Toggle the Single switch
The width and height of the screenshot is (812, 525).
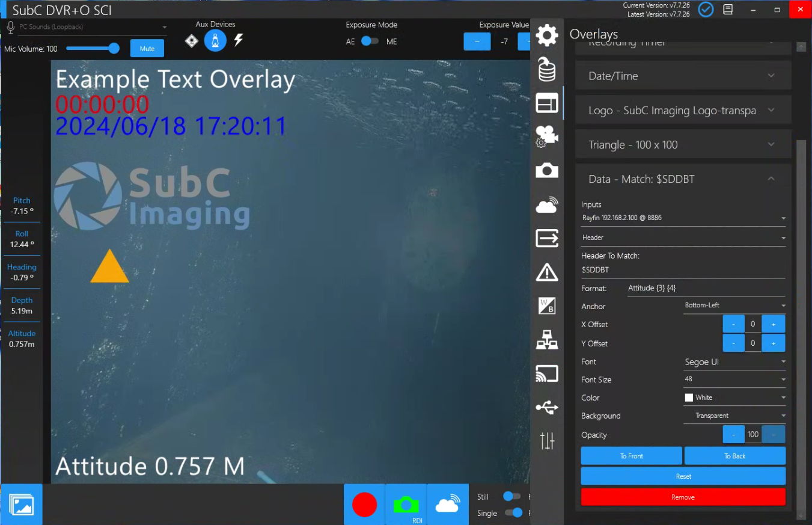click(x=513, y=513)
